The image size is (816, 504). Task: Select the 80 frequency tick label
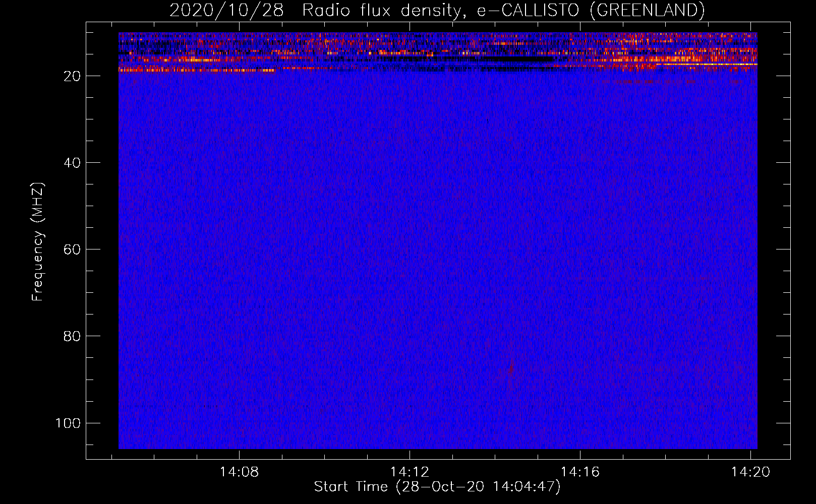[72, 336]
